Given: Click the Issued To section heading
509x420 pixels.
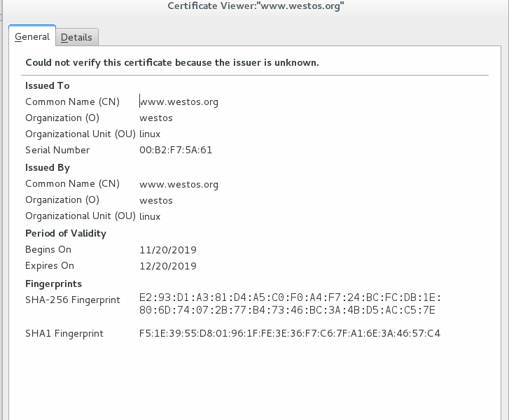Looking at the screenshot, I should tap(48, 85).
